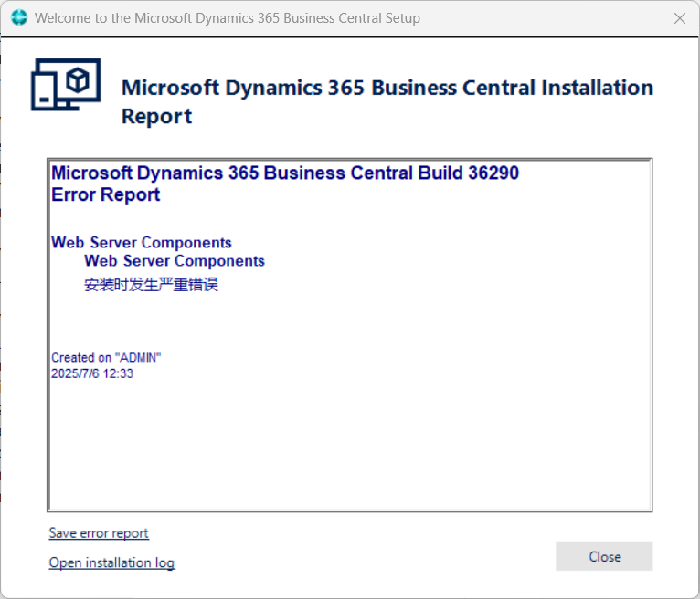Close the setup window with X
Viewport: 700px width, 599px height.
point(680,18)
